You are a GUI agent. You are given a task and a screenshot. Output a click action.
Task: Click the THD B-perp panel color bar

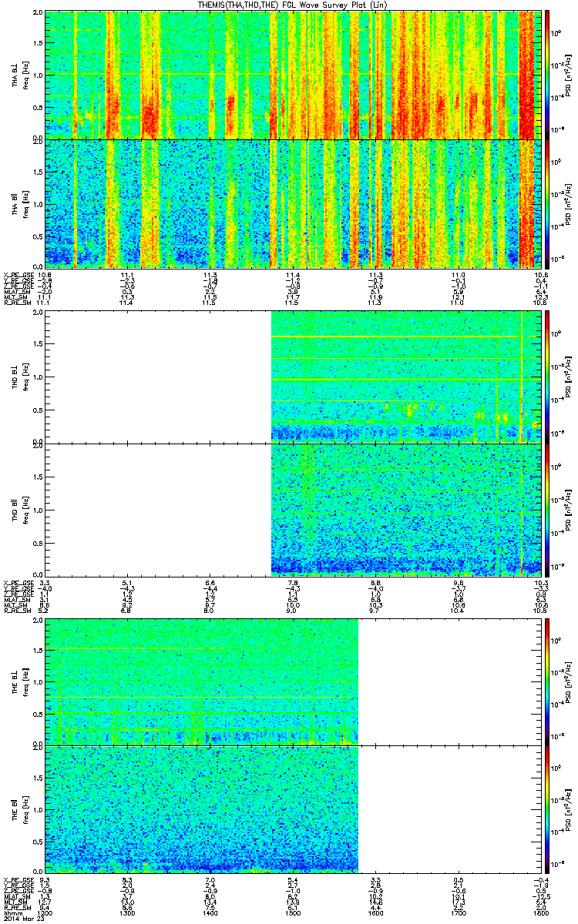point(548,377)
